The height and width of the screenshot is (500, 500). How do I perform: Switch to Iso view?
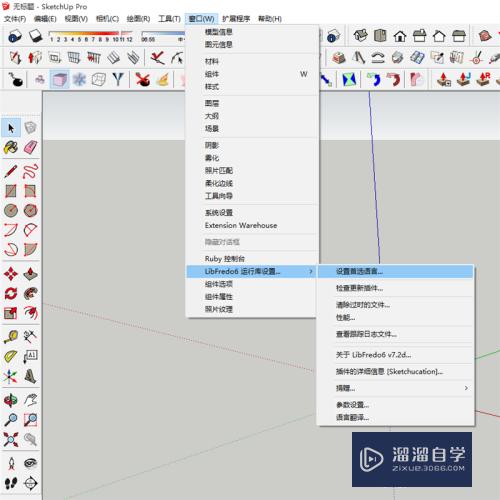[x=360, y=35]
